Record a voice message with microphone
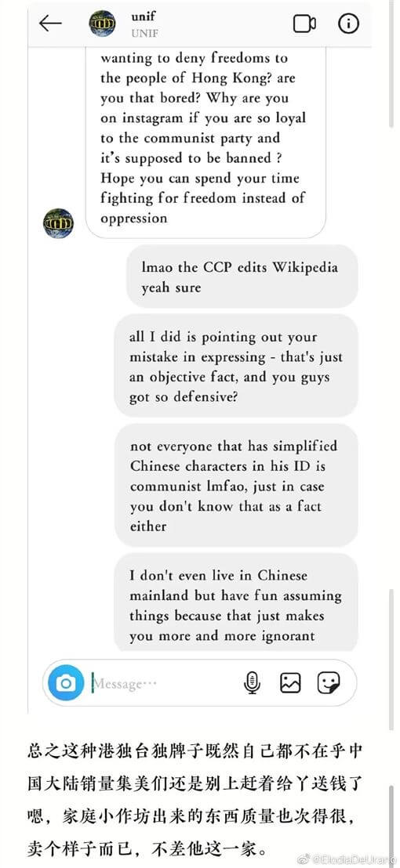This screenshot has height=868, width=400. tap(252, 683)
